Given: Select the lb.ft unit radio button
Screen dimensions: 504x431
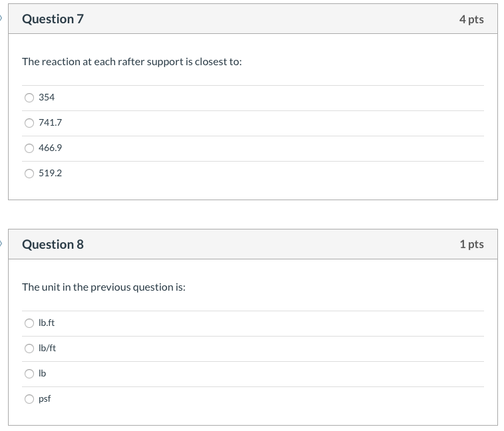Looking at the screenshot, I should 29,323.
